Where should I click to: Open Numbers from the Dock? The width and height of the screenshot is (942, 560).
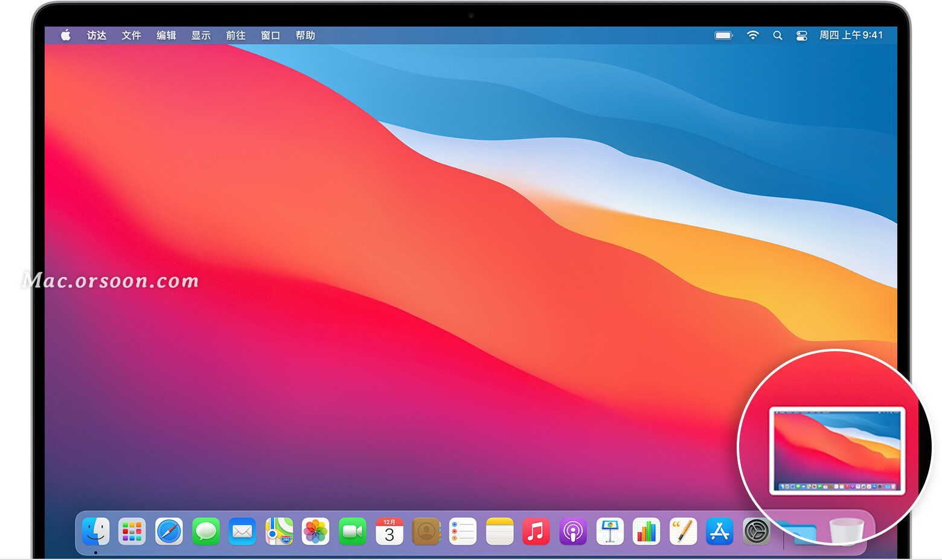(647, 532)
